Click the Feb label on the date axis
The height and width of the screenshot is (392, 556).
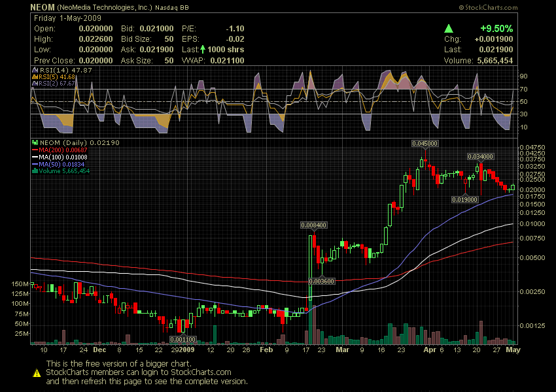266,350
